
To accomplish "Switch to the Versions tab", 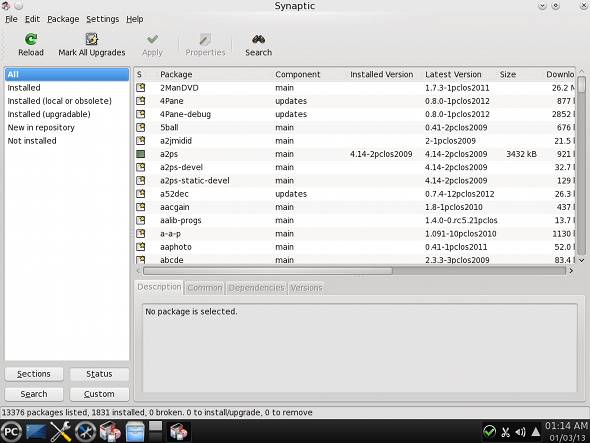I will pyautogui.click(x=306, y=288).
